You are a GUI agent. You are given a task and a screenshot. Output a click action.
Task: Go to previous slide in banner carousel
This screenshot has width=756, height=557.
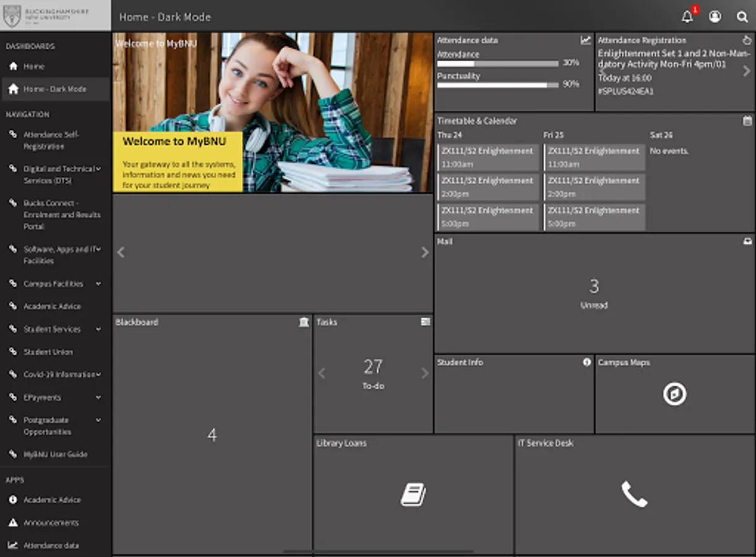121,253
